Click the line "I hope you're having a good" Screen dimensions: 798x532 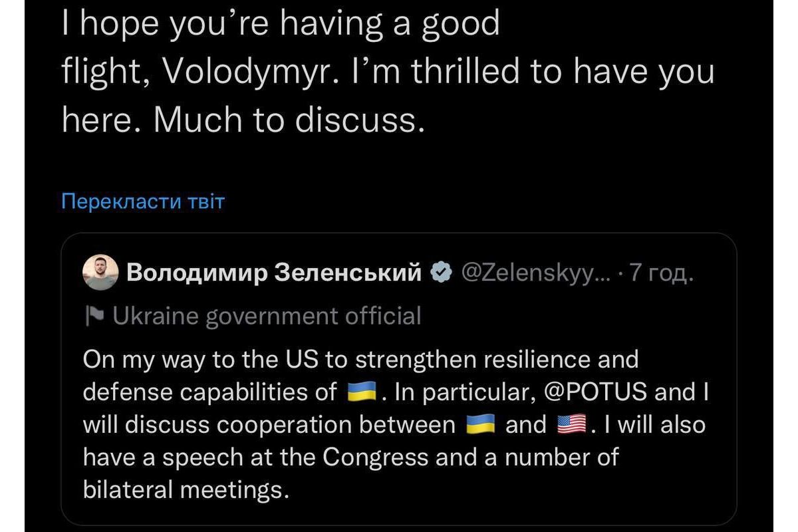[280, 25]
